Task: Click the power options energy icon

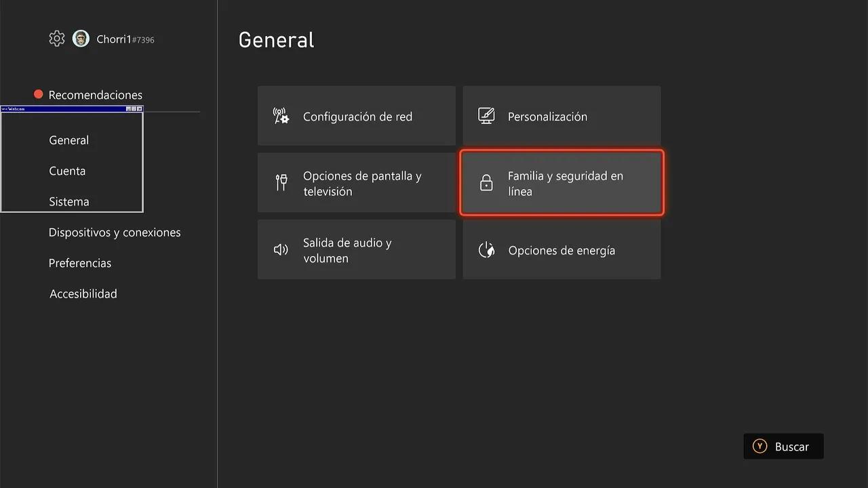Action: 486,250
